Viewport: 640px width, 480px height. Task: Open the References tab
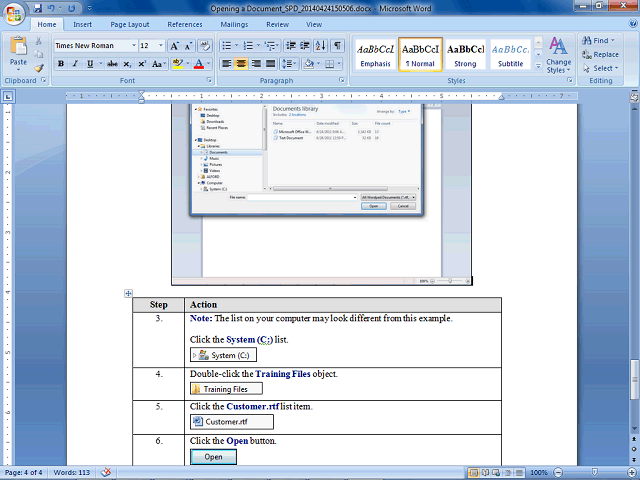pyautogui.click(x=185, y=24)
